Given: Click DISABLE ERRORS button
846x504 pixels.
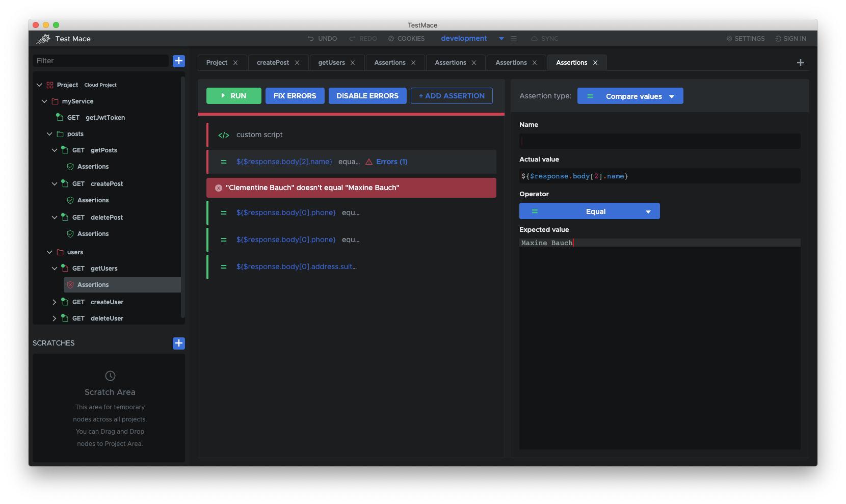Looking at the screenshot, I should pyautogui.click(x=367, y=96).
